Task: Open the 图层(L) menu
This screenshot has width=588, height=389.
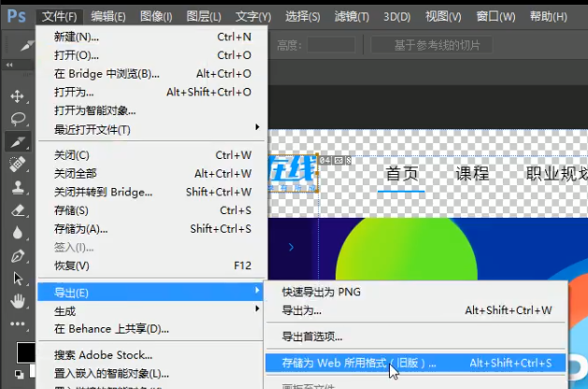Action: point(204,17)
